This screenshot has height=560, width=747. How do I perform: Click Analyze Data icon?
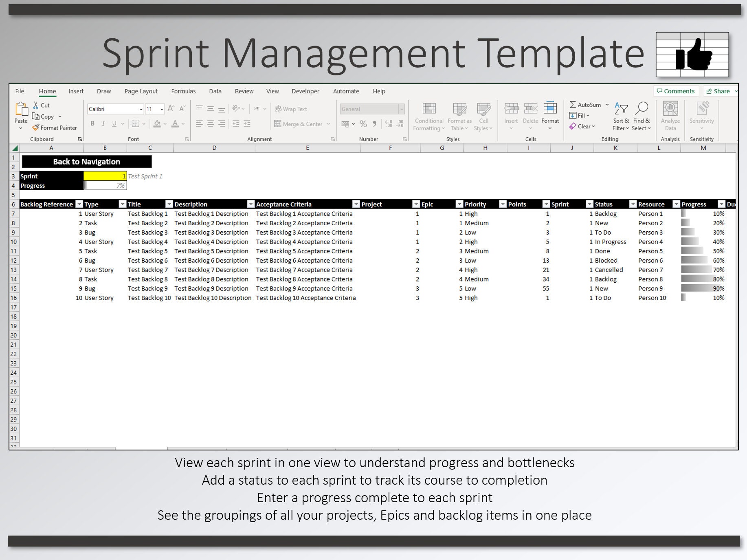point(670,109)
